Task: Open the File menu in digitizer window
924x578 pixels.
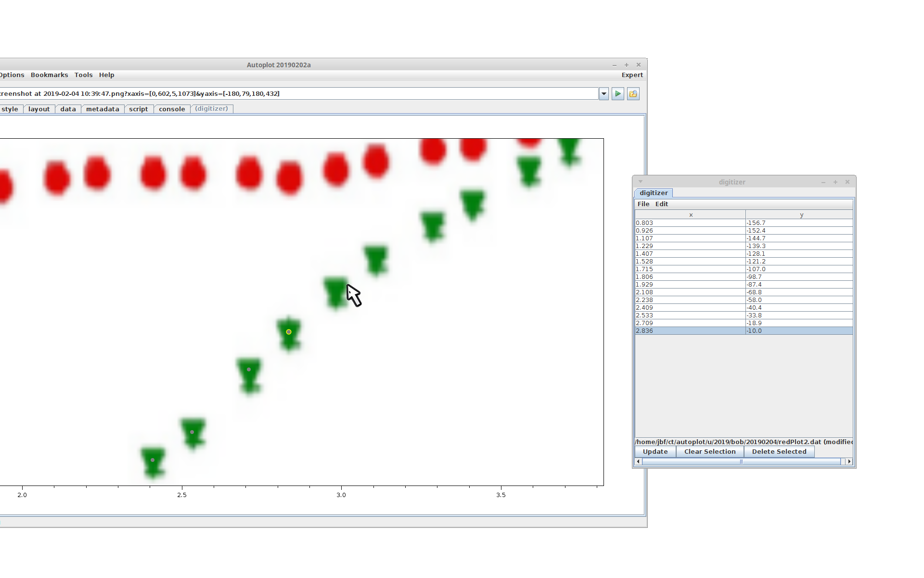Action: click(643, 204)
